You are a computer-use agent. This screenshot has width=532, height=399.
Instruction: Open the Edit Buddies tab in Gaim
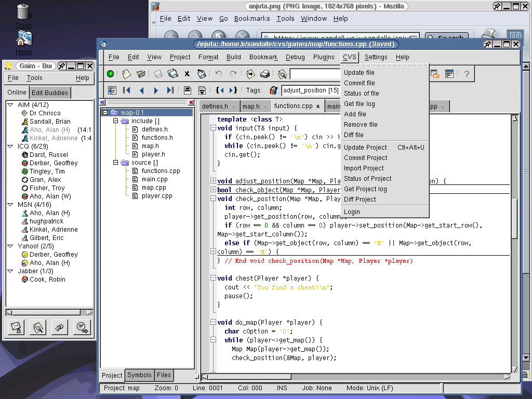point(50,93)
